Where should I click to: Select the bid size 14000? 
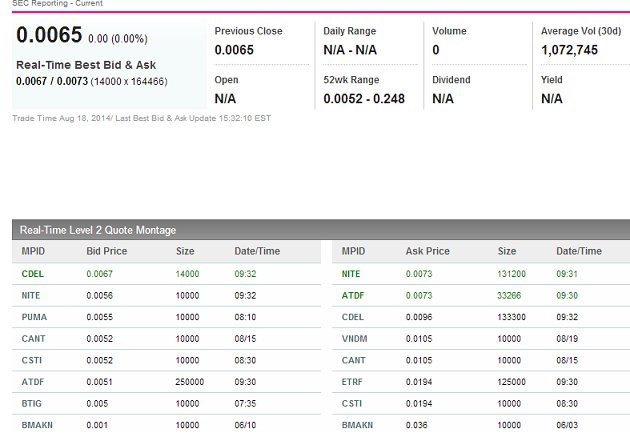coord(187,274)
